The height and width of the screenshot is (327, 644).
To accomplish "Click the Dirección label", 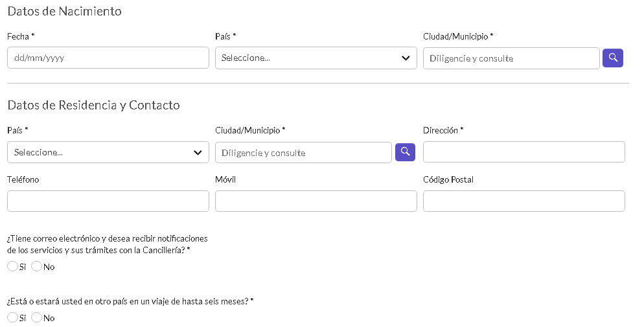I will 443,130.
